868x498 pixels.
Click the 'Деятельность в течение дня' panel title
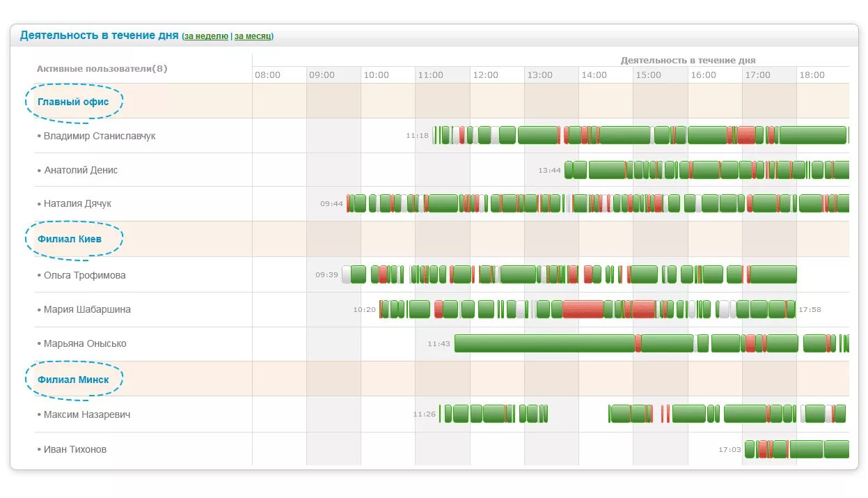tap(100, 35)
